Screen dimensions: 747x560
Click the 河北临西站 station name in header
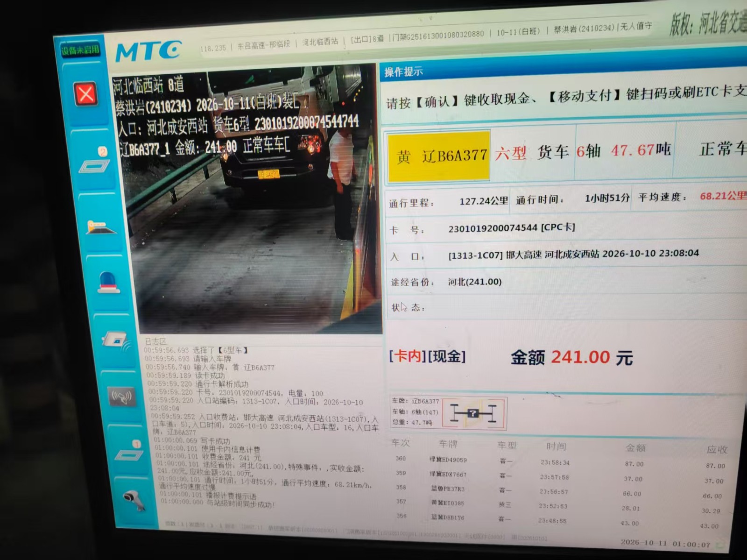(320, 42)
